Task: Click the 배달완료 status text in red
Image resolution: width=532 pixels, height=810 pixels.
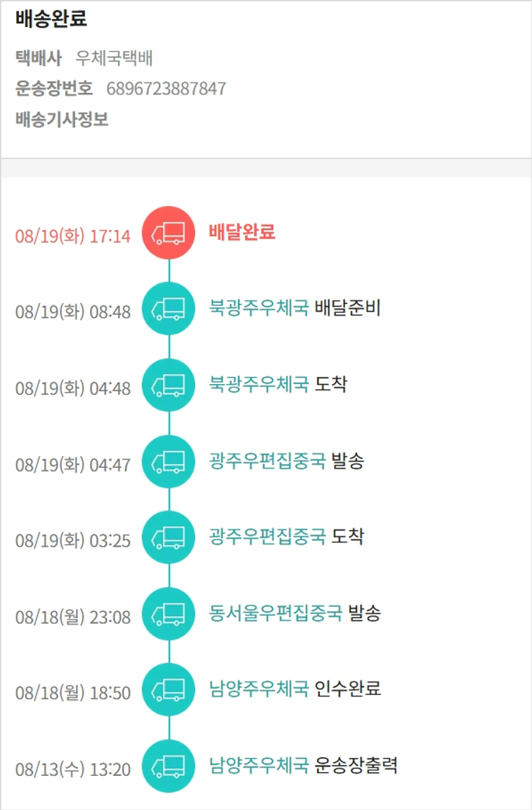Action: tap(242, 232)
